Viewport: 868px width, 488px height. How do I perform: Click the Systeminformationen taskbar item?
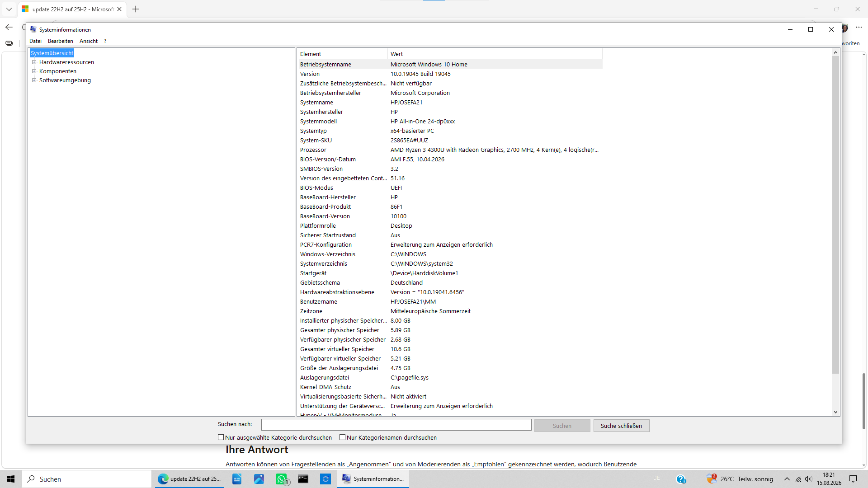coord(373,479)
